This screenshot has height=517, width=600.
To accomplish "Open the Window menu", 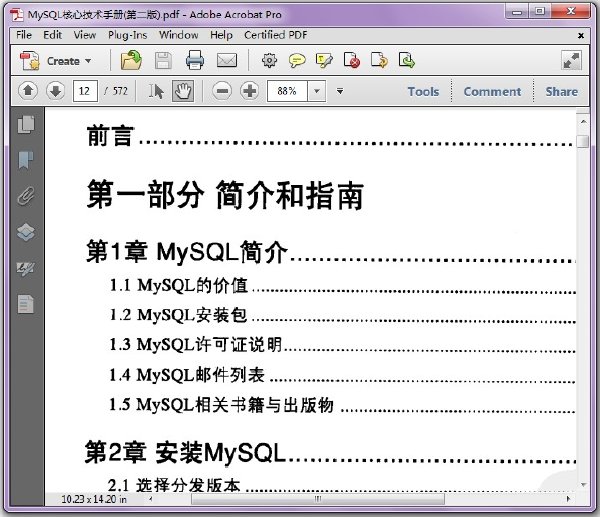I will (x=178, y=35).
